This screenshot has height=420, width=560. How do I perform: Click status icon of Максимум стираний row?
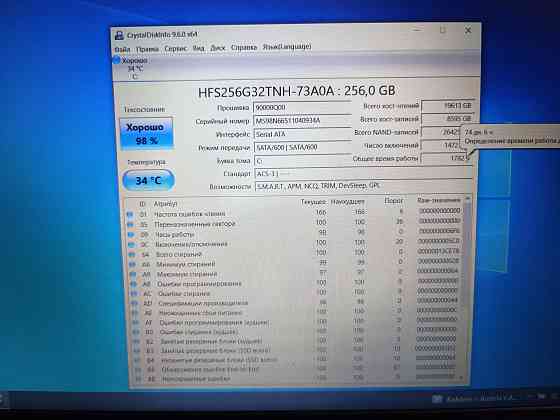pos(133,274)
